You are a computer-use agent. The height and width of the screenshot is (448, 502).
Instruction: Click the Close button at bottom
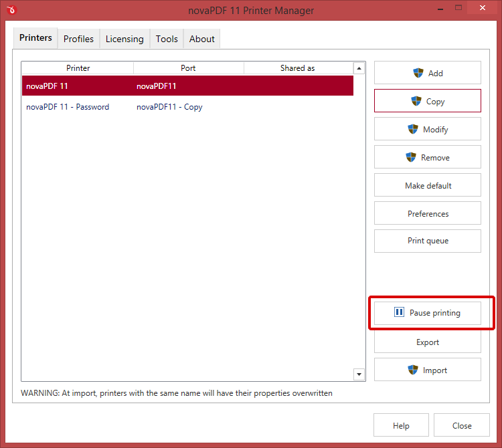[x=462, y=425]
